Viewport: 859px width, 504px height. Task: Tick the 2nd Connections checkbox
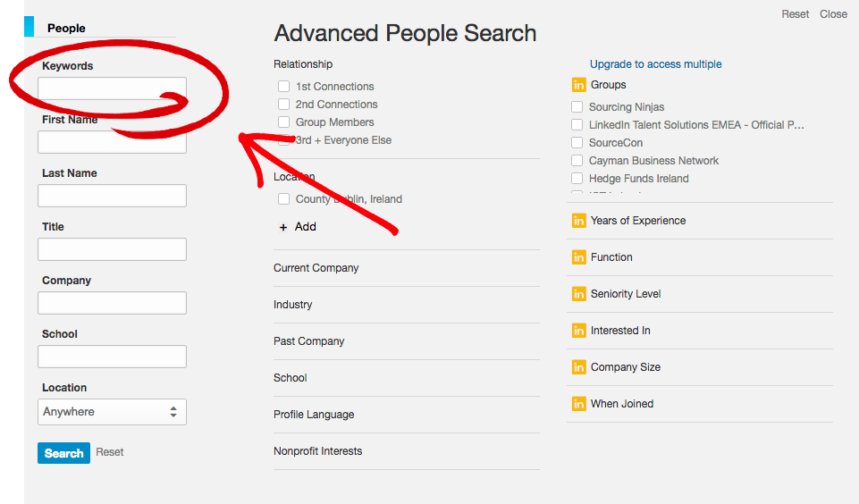tap(283, 105)
